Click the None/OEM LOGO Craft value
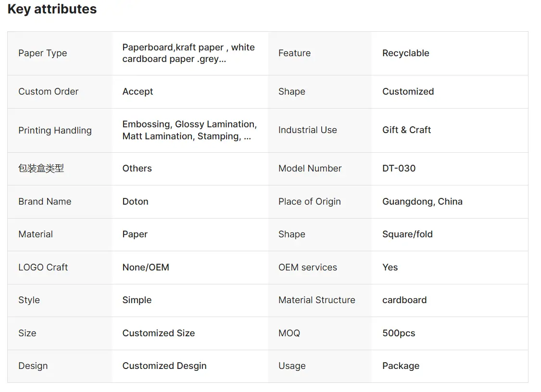The width and height of the screenshot is (541, 392). click(146, 267)
